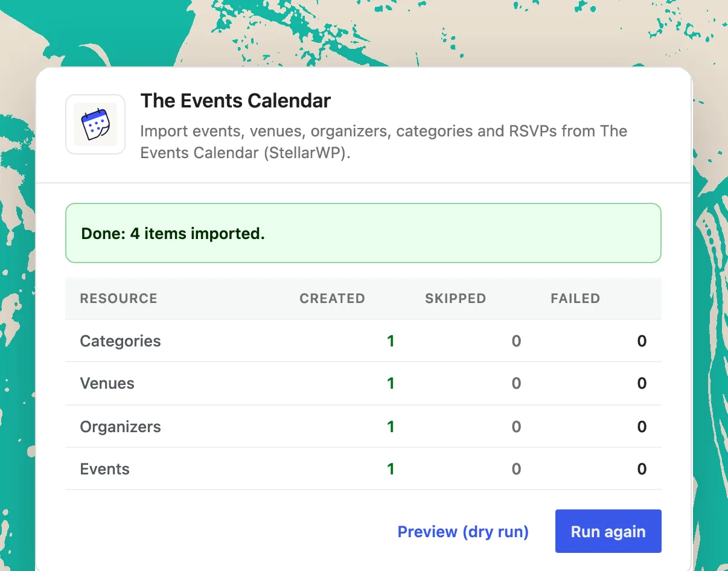Click the skipped count for Categories
The image size is (728, 571).
516,341
